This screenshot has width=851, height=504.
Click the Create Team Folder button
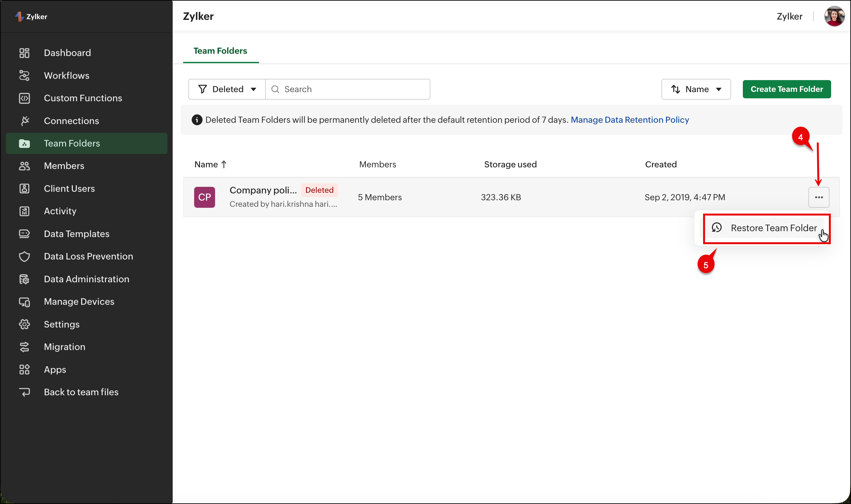point(786,89)
